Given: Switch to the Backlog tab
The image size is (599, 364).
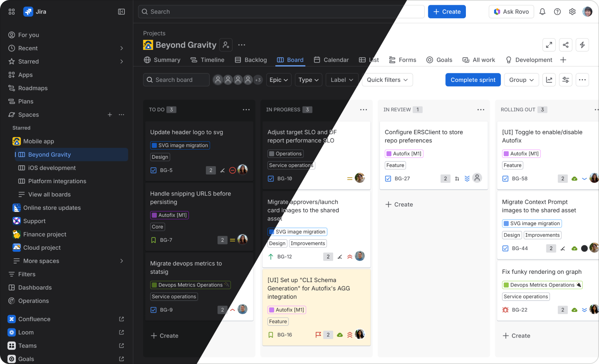Looking at the screenshot, I should pyautogui.click(x=251, y=60).
